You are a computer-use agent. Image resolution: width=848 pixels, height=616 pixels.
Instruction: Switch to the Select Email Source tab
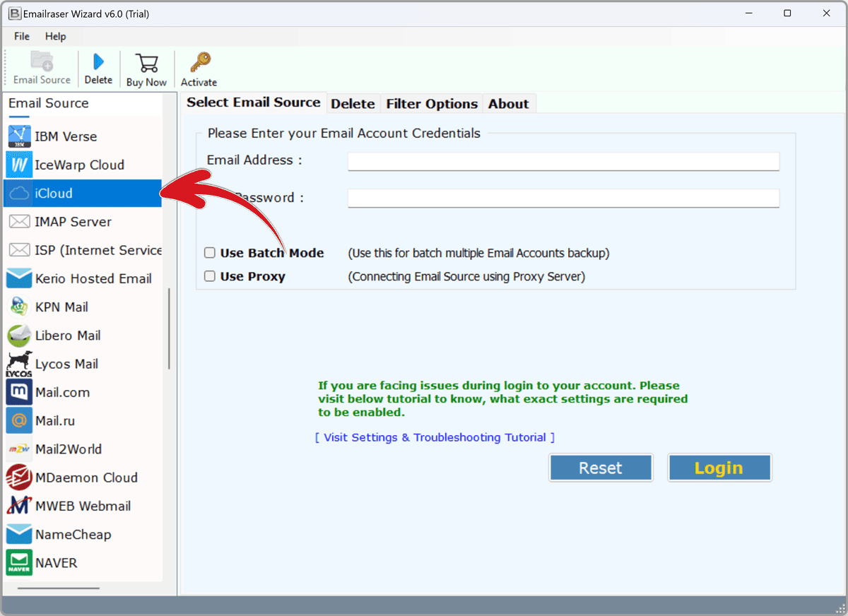pos(254,102)
